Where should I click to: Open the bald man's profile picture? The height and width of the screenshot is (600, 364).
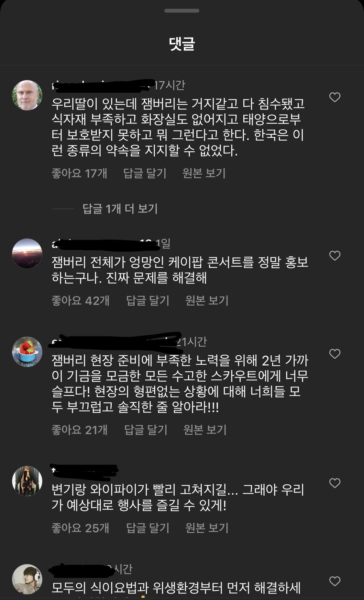tap(27, 95)
